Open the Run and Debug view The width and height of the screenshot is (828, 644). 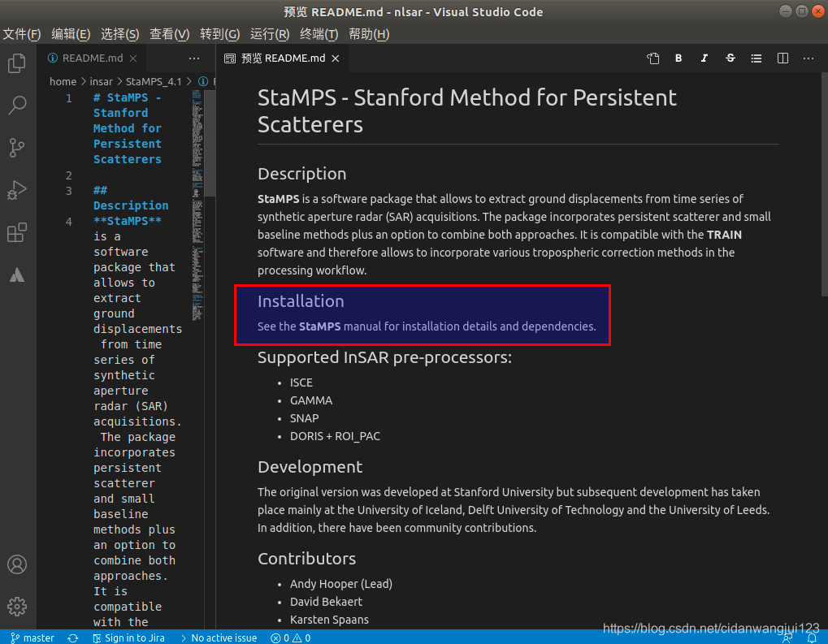17,190
